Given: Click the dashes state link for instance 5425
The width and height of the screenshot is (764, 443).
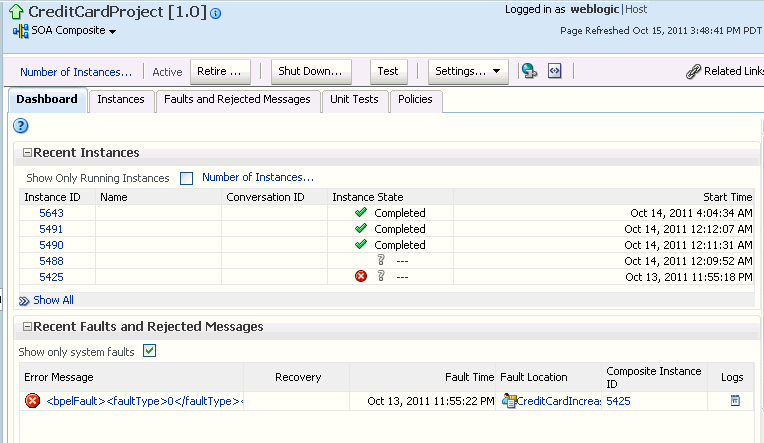Looking at the screenshot, I should coord(402,277).
